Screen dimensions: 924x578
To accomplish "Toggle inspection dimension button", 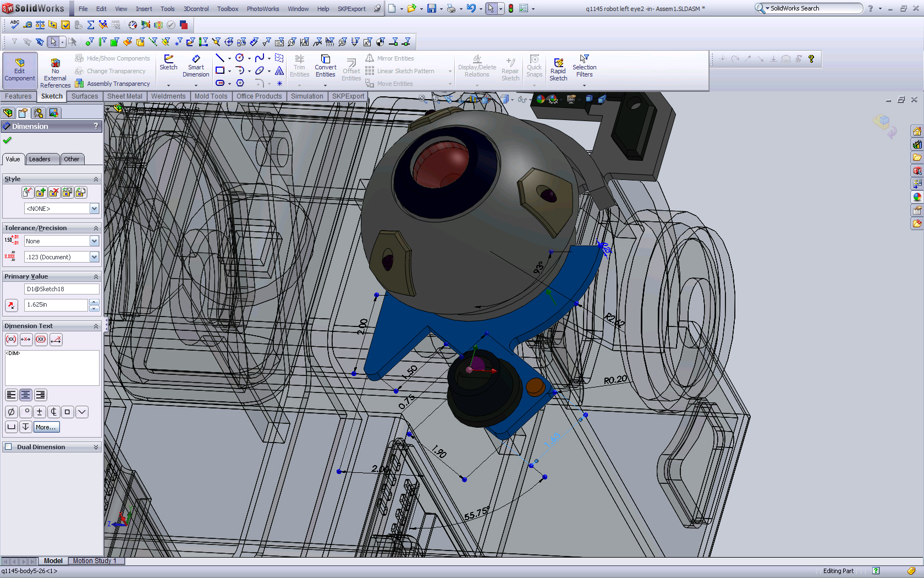I will (x=41, y=340).
